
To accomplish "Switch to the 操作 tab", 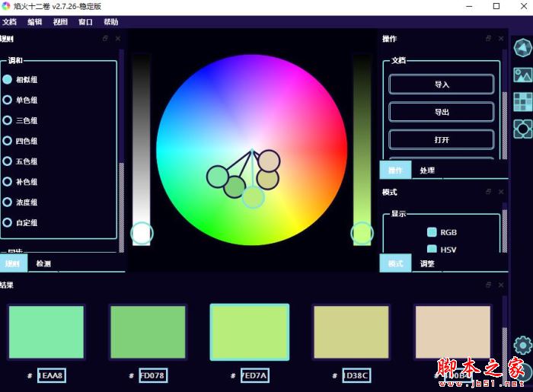I will (x=395, y=170).
